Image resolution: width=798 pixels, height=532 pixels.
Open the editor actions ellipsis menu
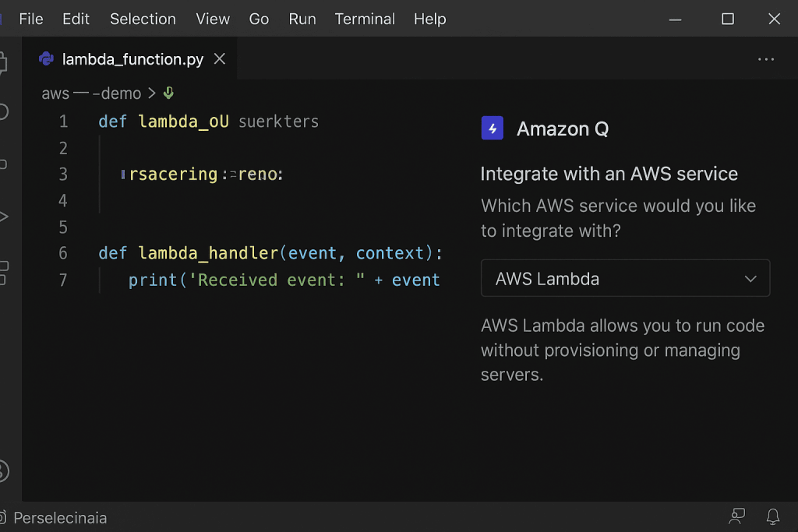click(766, 58)
